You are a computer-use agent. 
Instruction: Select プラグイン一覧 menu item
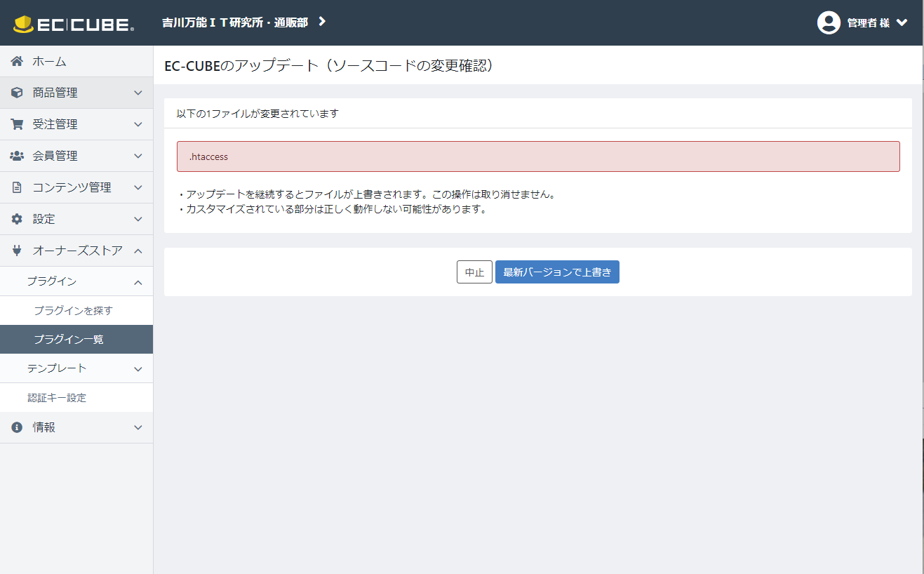click(x=69, y=340)
